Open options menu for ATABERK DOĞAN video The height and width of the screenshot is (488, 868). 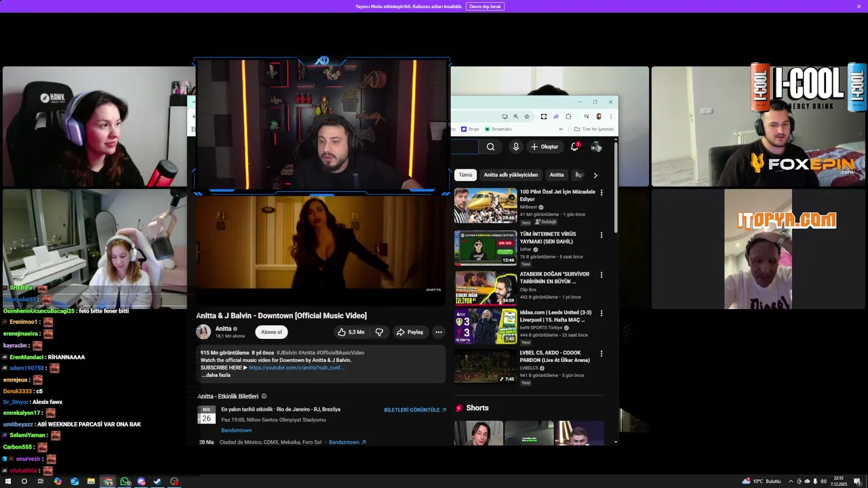coord(601,275)
